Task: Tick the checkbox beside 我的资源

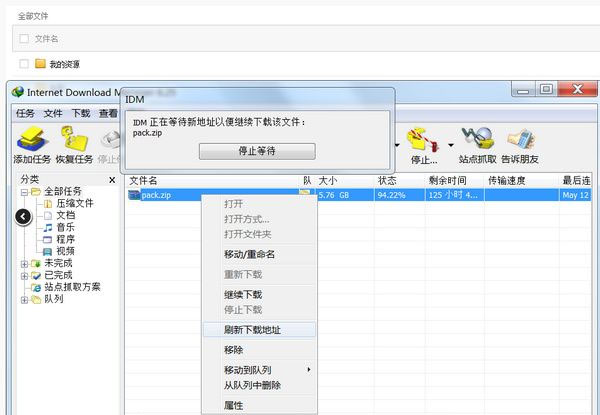Action: tap(24, 63)
